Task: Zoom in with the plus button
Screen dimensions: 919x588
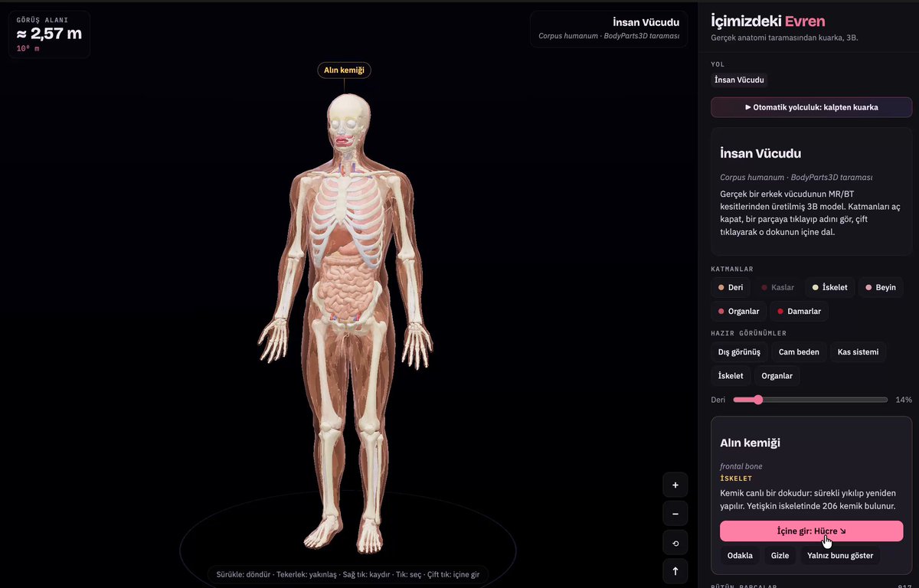Action: coord(675,485)
